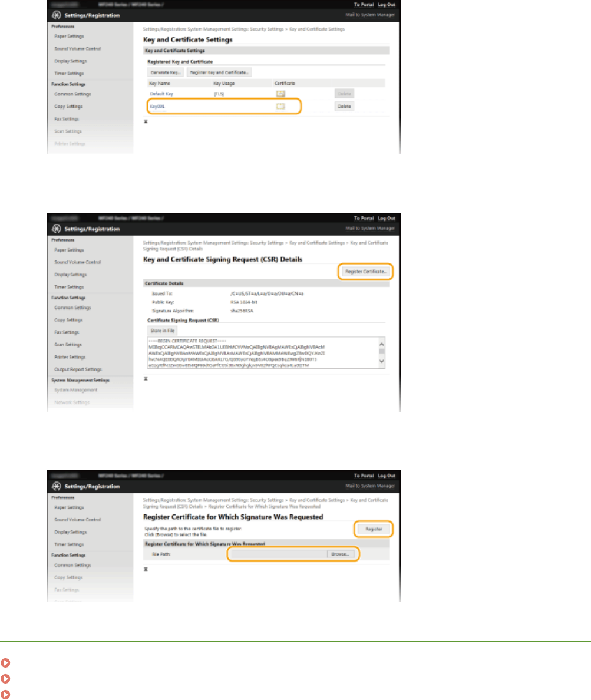The image size is (591, 700).
Task: Open Scan Settings in CSR Details page sidebar
Action: pos(68,345)
